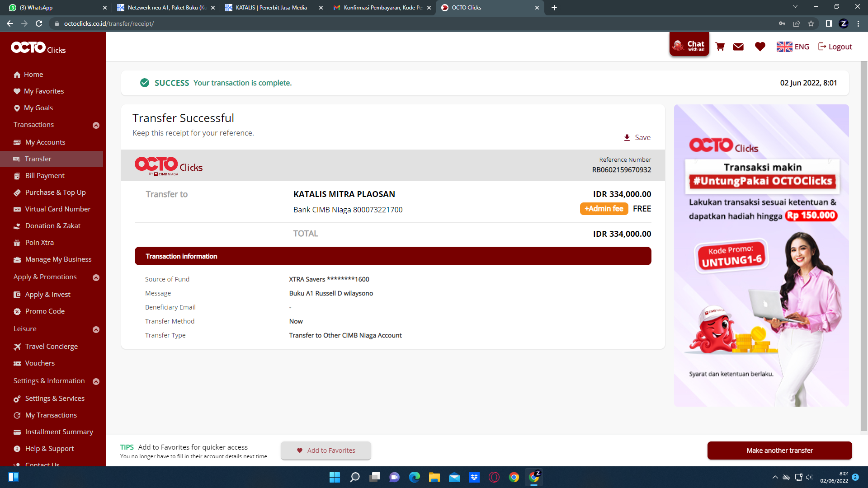Viewport: 868px width, 488px height.
Task: Open Help & Support page
Action: coord(44,448)
